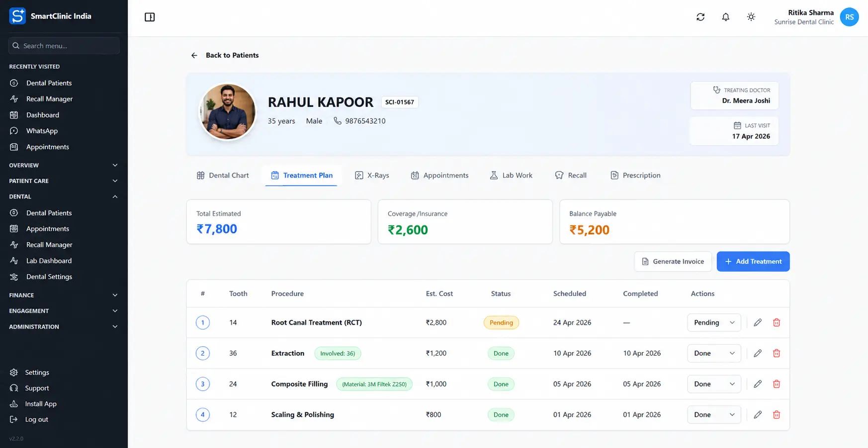Screen dimensions: 868x448
Task: Open the status dropdown for Extraction row
Action: tap(714, 354)
